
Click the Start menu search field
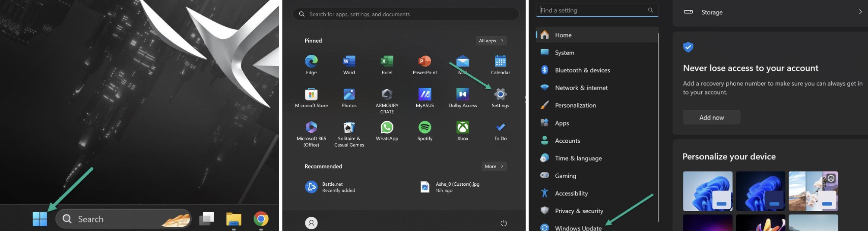406,14
